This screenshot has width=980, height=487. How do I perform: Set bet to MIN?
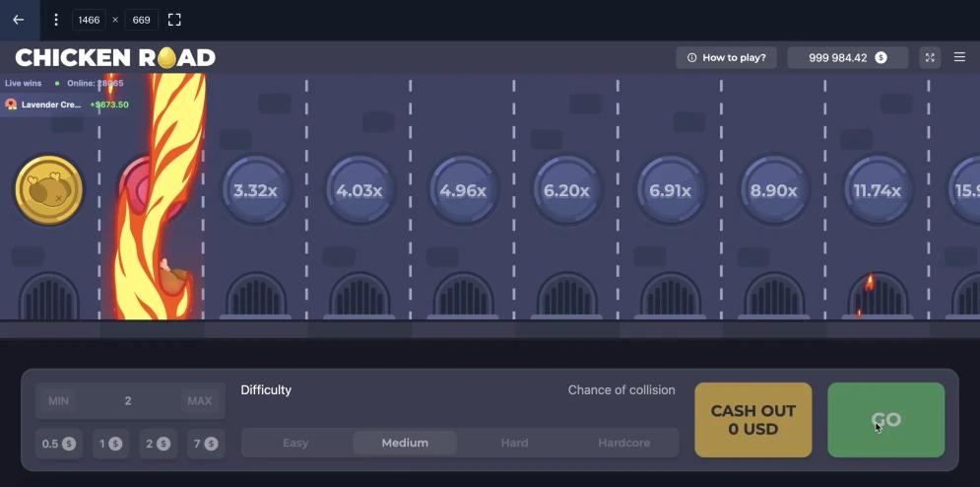click(x=59, y=400)
